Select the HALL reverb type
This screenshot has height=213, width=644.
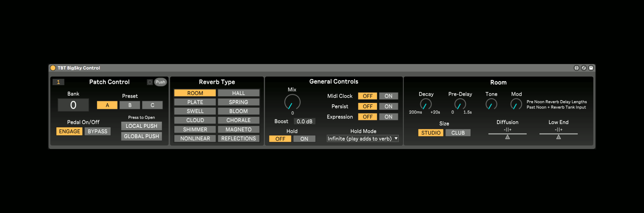(239, 93)
